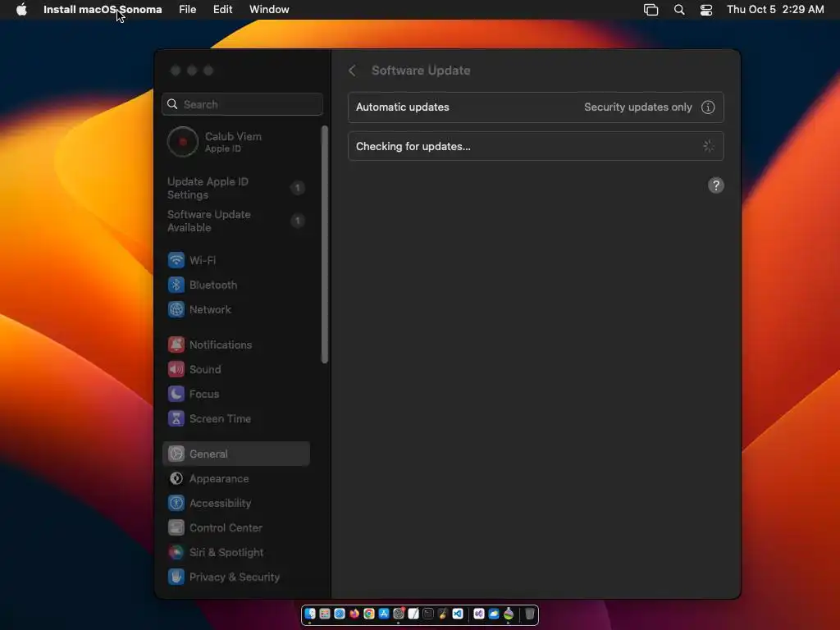The width and height of the screenshot is (840, 630).
Task: Launch Visual Studio Code from Dock
Action: pyautogui.click(x=458, y=614)
